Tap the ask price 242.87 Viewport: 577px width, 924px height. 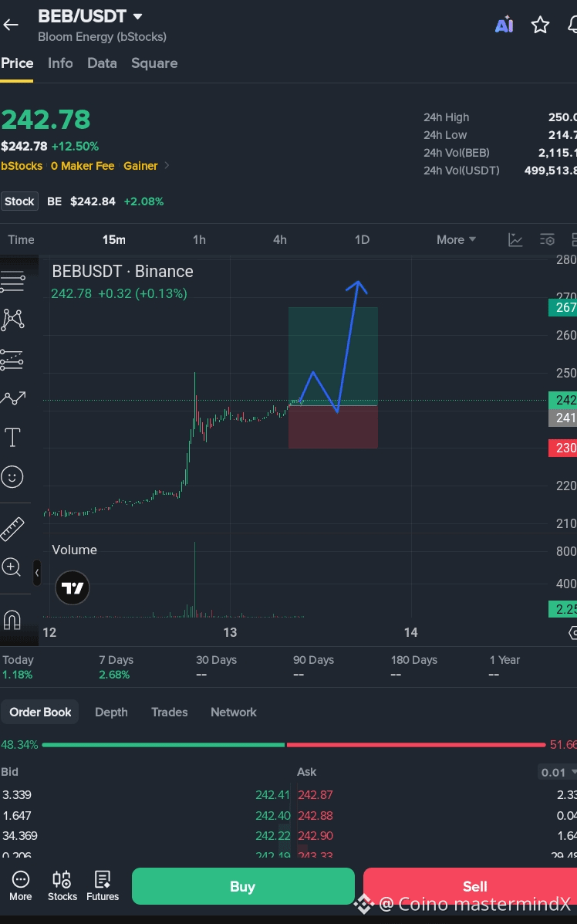point(315,794)
